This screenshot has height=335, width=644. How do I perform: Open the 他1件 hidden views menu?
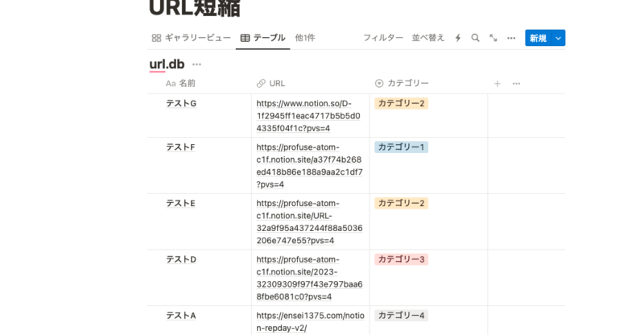(x=305, y=38)
